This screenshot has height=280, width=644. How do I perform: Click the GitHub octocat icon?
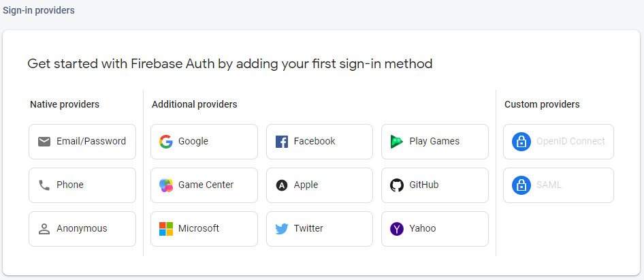396,185
